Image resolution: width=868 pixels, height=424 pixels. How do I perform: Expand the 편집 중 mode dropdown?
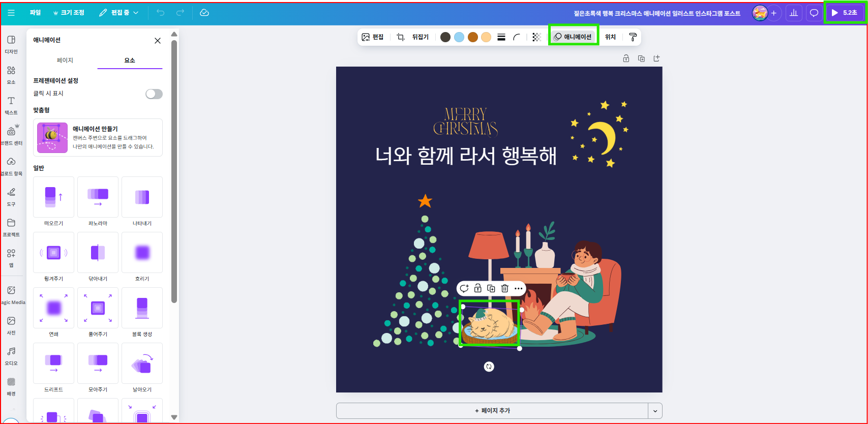point(119,13)
